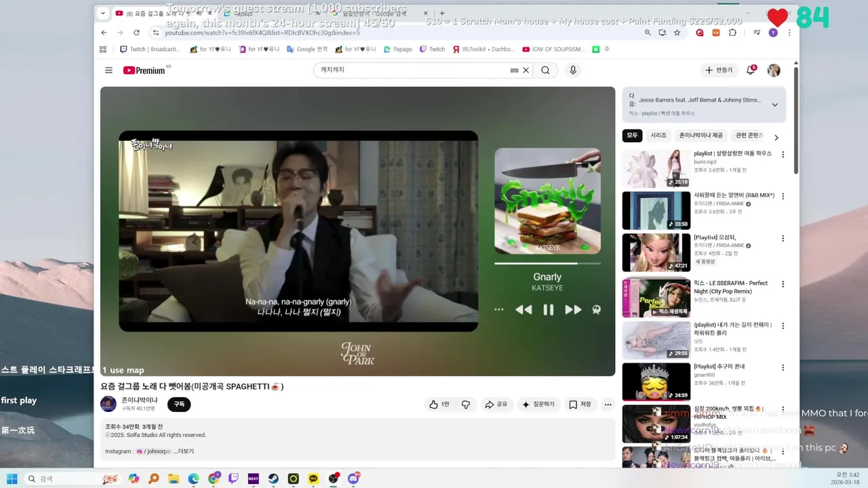
Task: Select the 시리즈 filter chip
Action: (658, 136)
